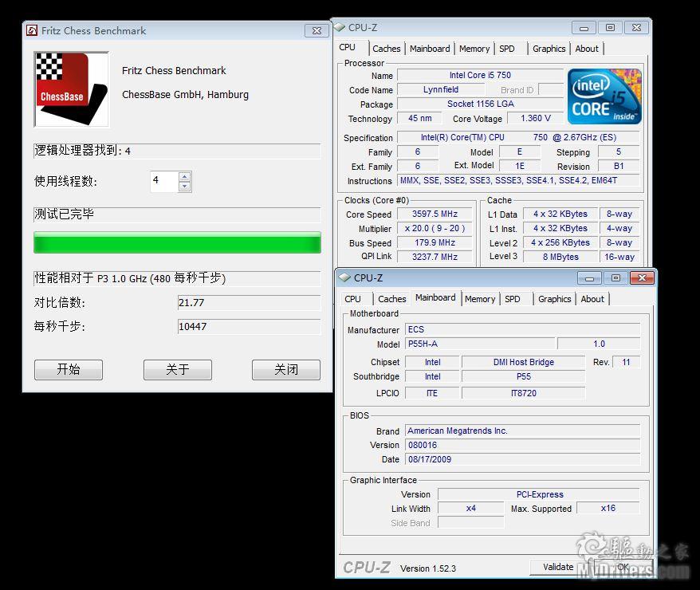
Task: Click QPI Link value 3237.7 MHz
Action: pyautogui.click(x=435, y=257)
